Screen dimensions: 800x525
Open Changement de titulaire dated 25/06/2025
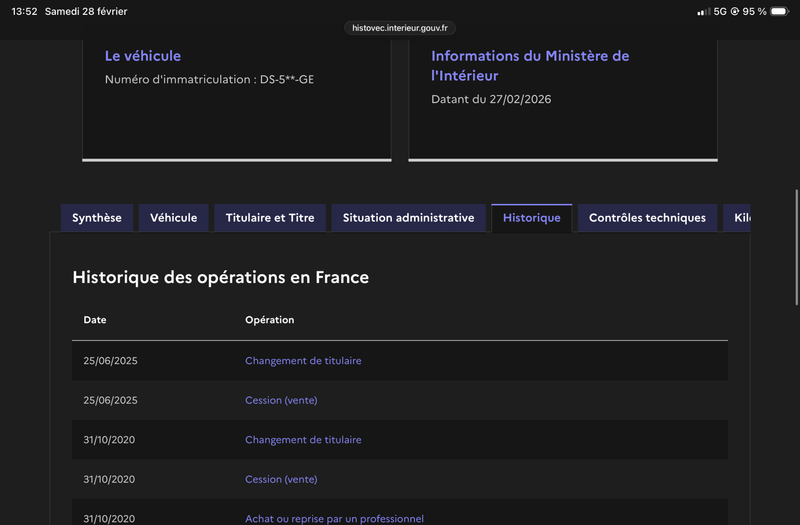303,361
